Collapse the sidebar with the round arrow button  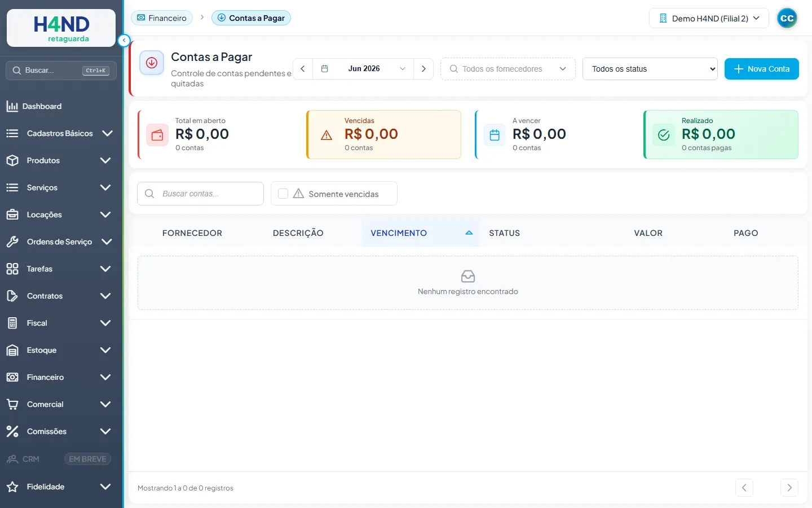click(x=124, y=40)
